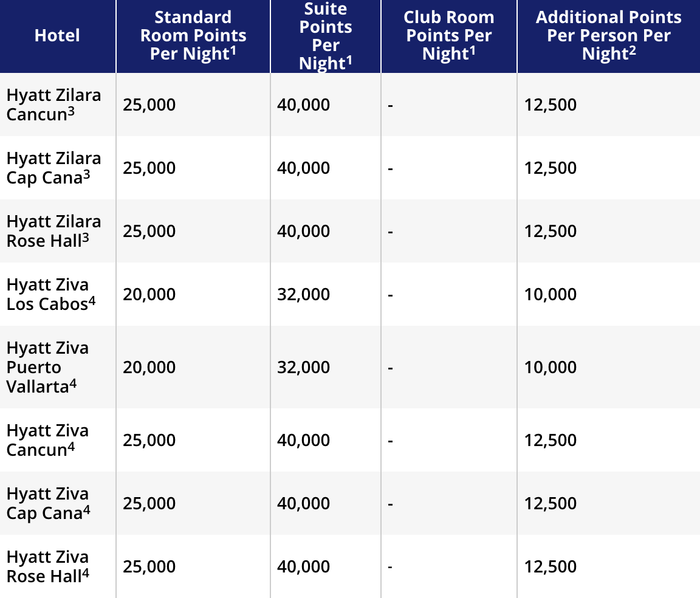Image resolution: width=700 pixels, height=598 pixels.
Task: Click Hyatt Ziva Cap Cana name
Action: pyautogui.click(x=48, y=503)
